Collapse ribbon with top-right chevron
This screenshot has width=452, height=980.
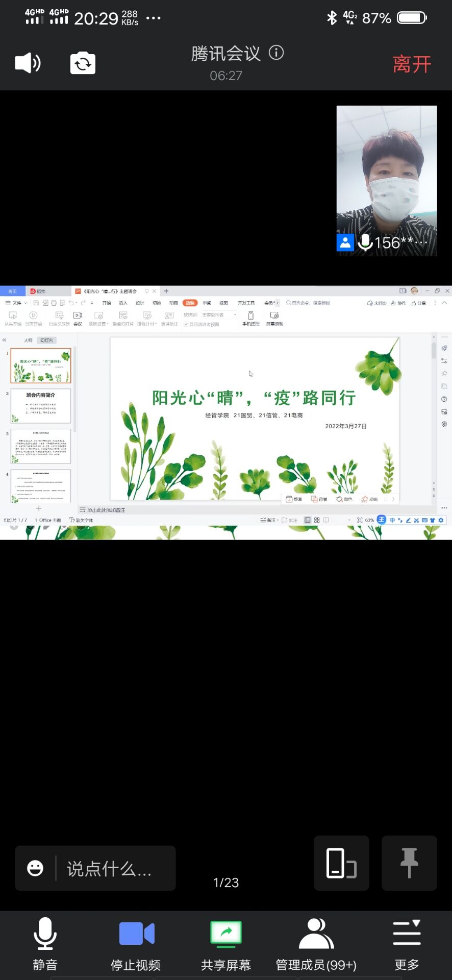pyautogui.click(x=444, y=303)
